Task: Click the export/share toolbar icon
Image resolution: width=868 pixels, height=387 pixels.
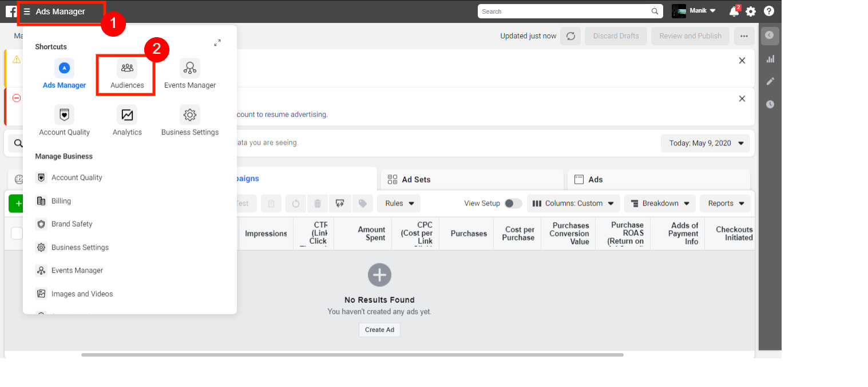Action: tap(340, 203)
